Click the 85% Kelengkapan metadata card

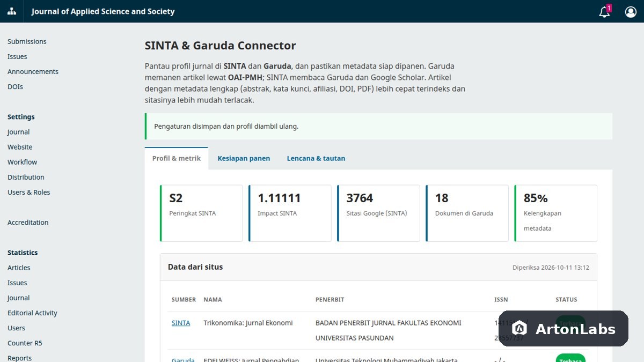555,213
